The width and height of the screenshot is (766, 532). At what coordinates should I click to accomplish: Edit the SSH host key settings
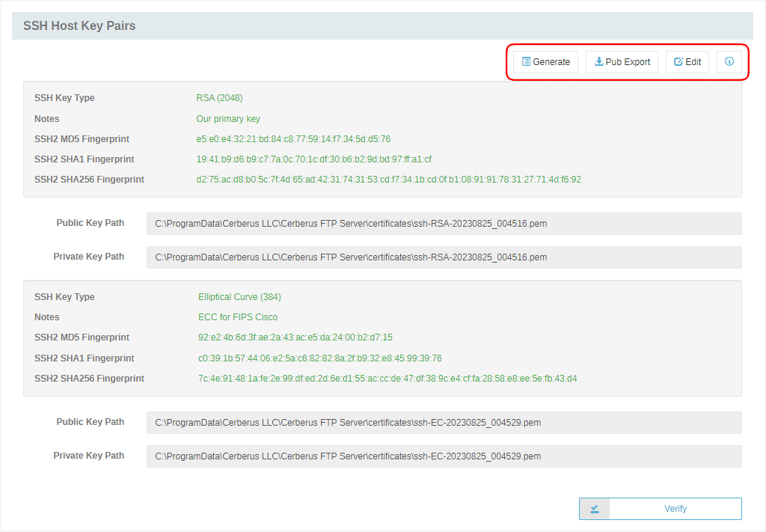[x=687, y=61]
